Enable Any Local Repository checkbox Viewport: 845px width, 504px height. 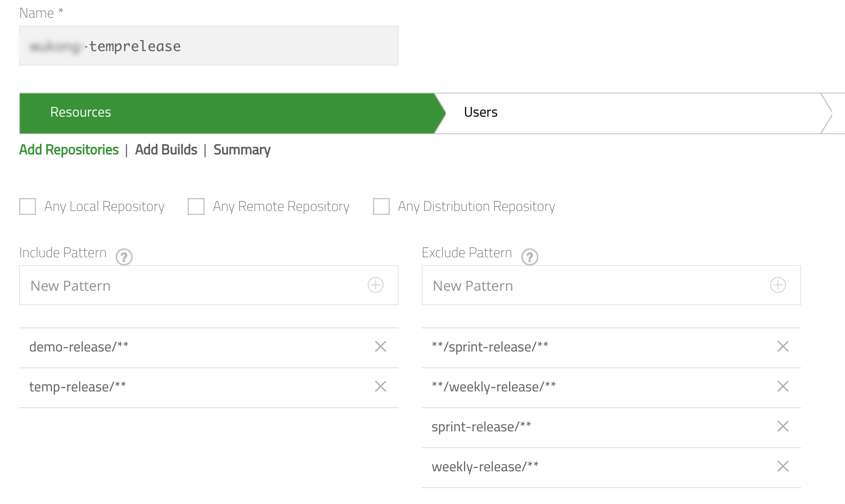(x=28, y=206)
